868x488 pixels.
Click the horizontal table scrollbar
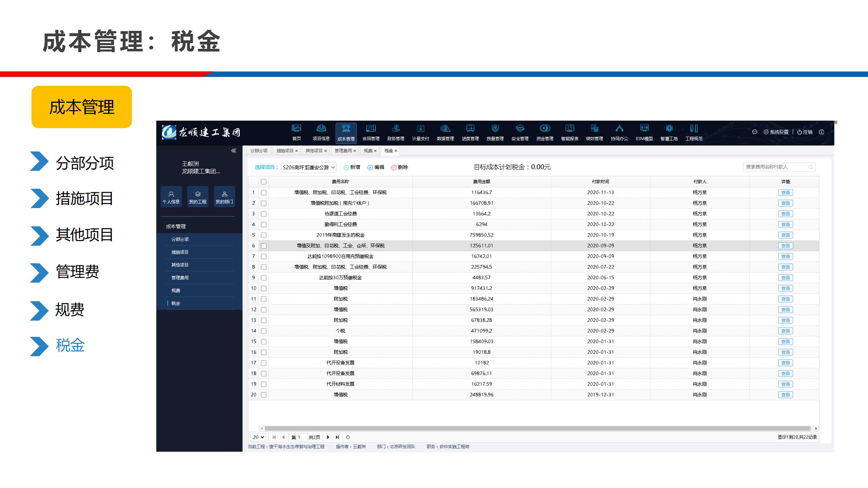click(537, 428)
